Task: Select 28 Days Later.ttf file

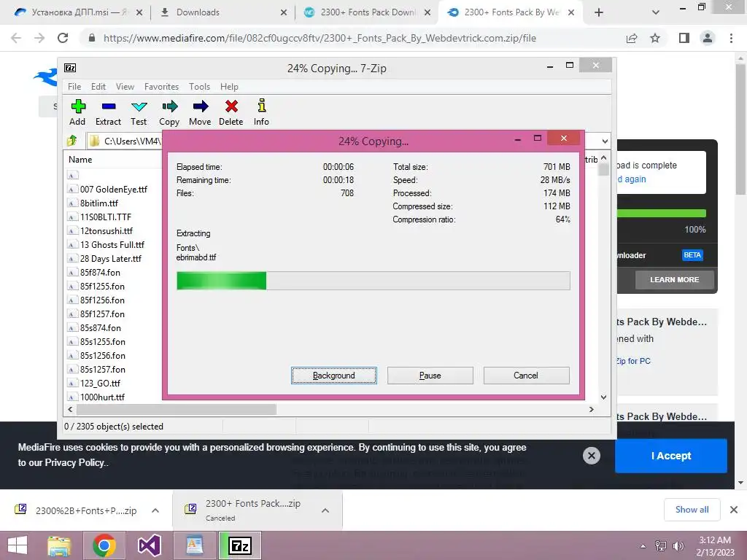Action: tap(111, 258)
